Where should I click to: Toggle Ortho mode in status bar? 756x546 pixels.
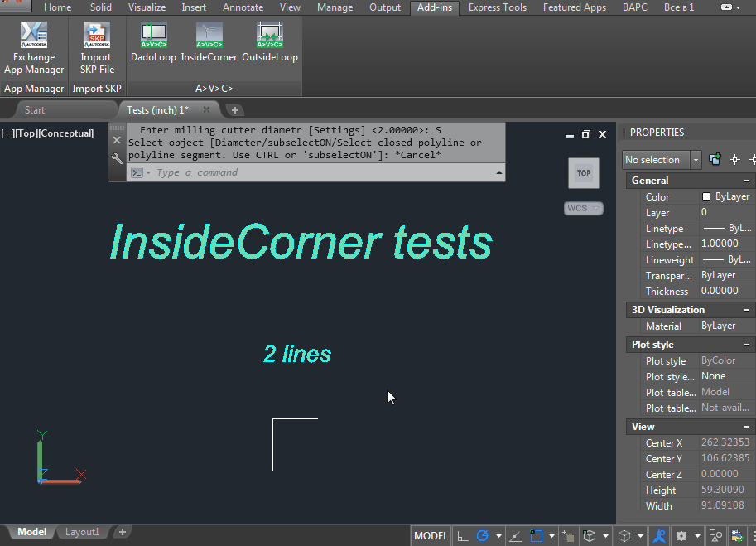tap(462, 535)
